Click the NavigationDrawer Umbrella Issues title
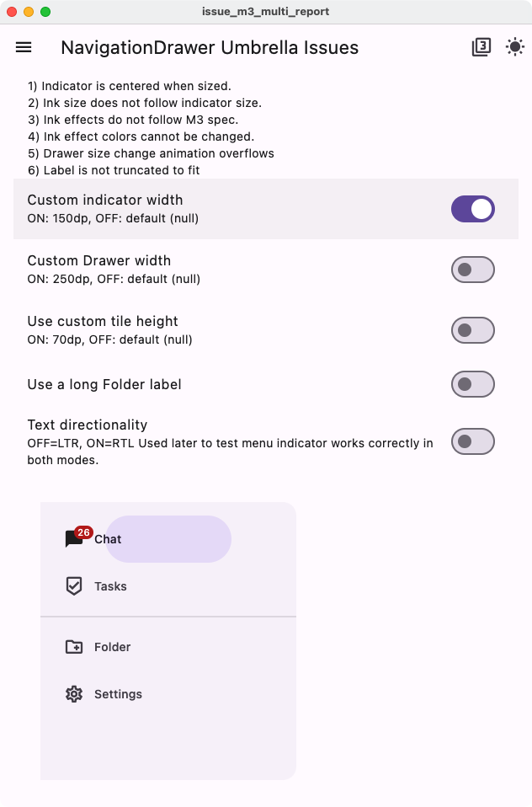Screen dimensions: 532x807 (x=208, y=47)
